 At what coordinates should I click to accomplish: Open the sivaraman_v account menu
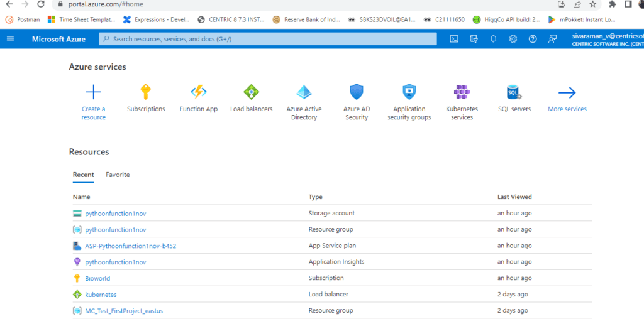[608, 40]
